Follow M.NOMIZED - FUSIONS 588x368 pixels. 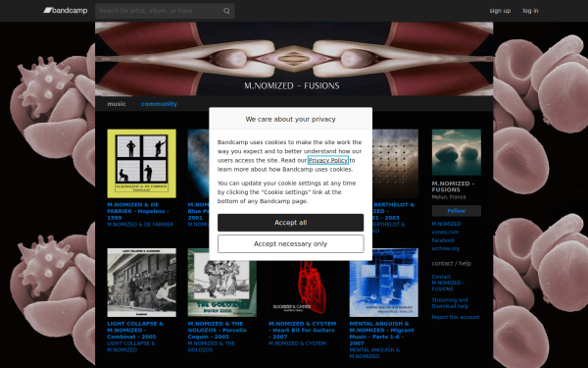457,211
